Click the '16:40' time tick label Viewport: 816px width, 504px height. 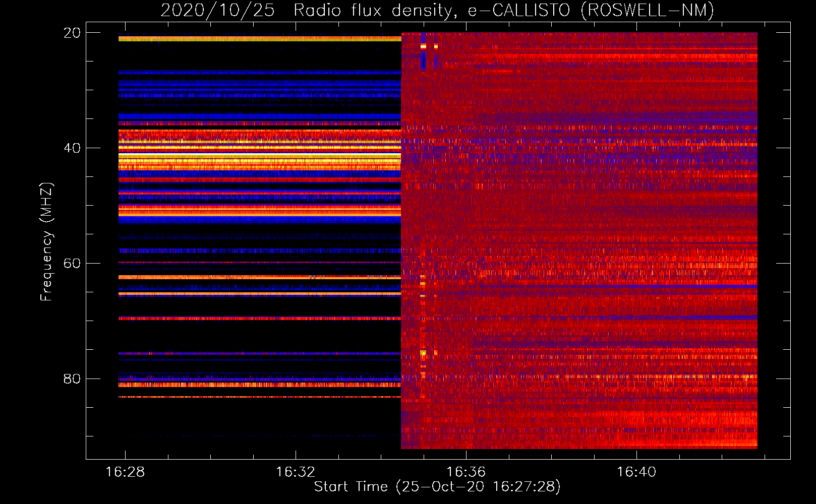click(x=636, y=472)
